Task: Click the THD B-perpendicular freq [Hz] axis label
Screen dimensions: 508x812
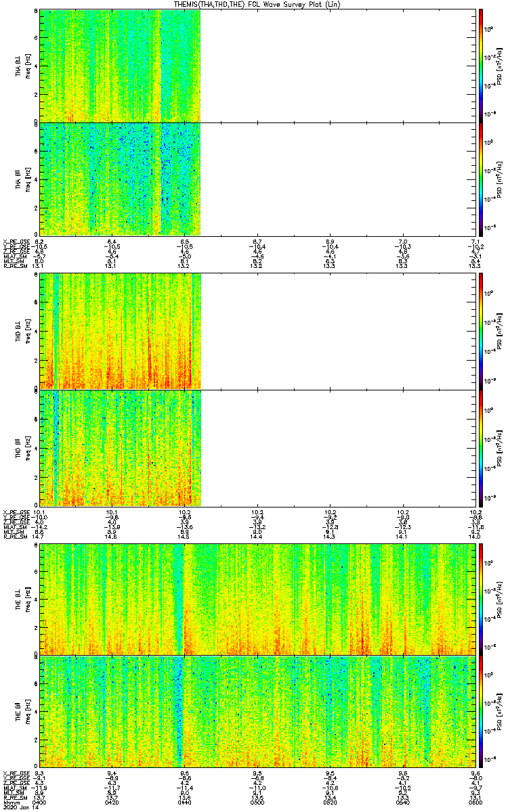Action: (27, 332)
